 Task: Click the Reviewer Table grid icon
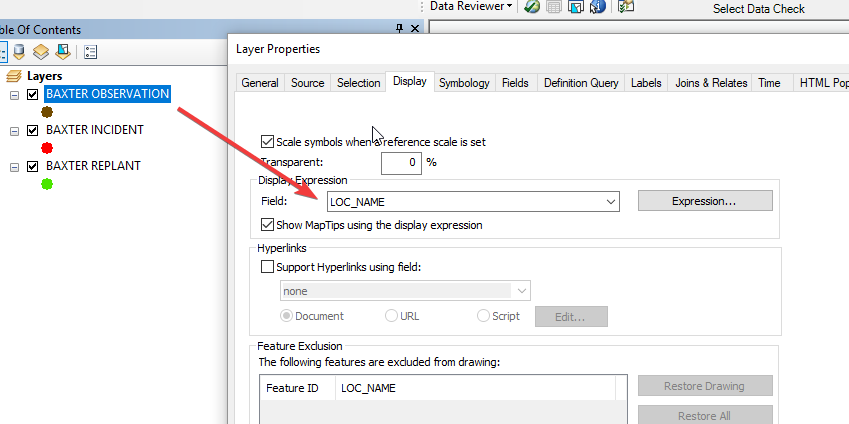[x=553, y=7]
